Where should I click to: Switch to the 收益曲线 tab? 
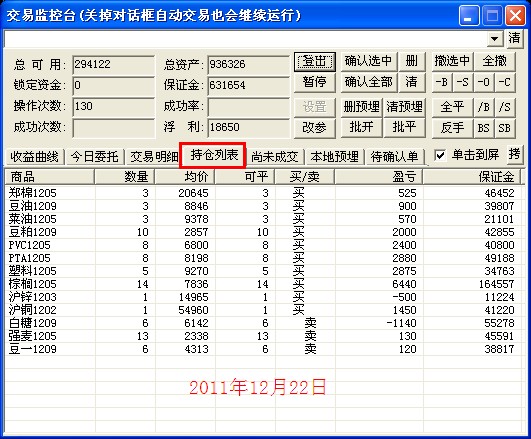coord(35,157)
